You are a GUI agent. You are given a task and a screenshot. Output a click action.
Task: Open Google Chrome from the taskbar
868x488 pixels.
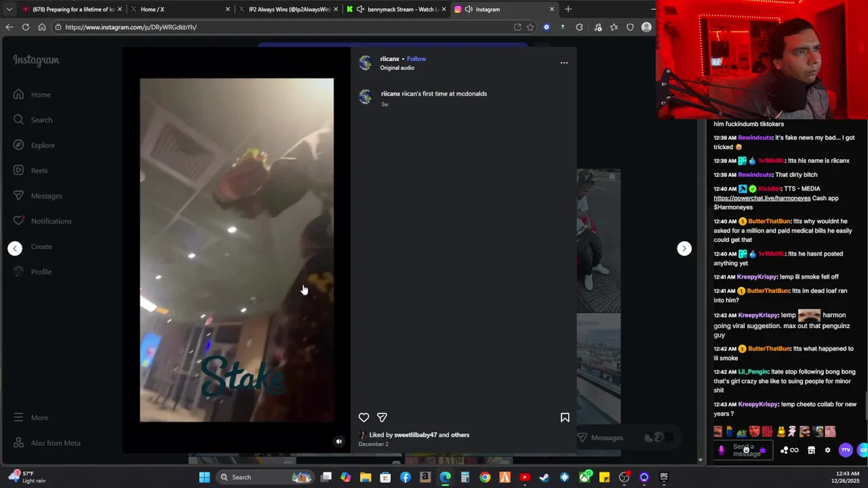click(485, 477)
